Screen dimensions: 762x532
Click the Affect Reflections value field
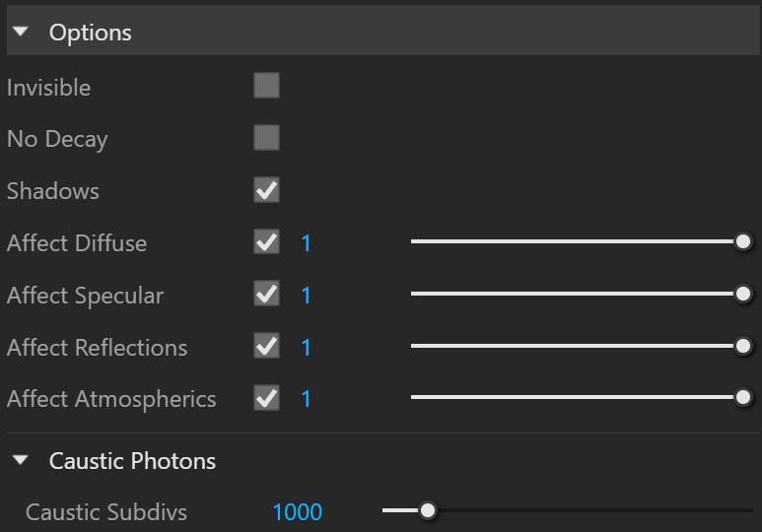[x=306, y=347]
